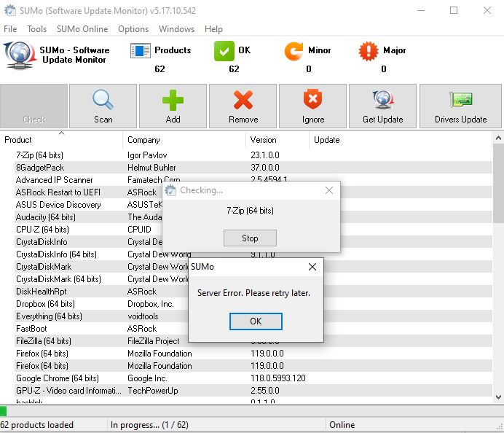Click the vertical scrollbar thumb
The height and width of the screenshot is (433, 504).
tap(498, 184)
